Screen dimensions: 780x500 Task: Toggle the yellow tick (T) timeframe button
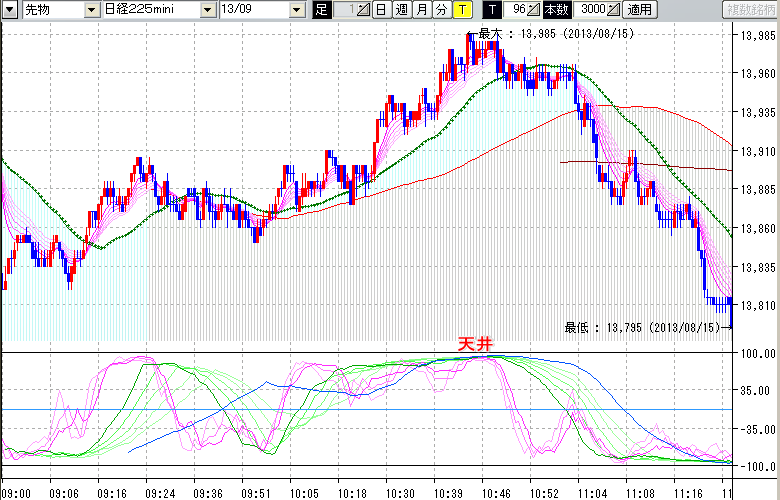[x=462, y=10]
